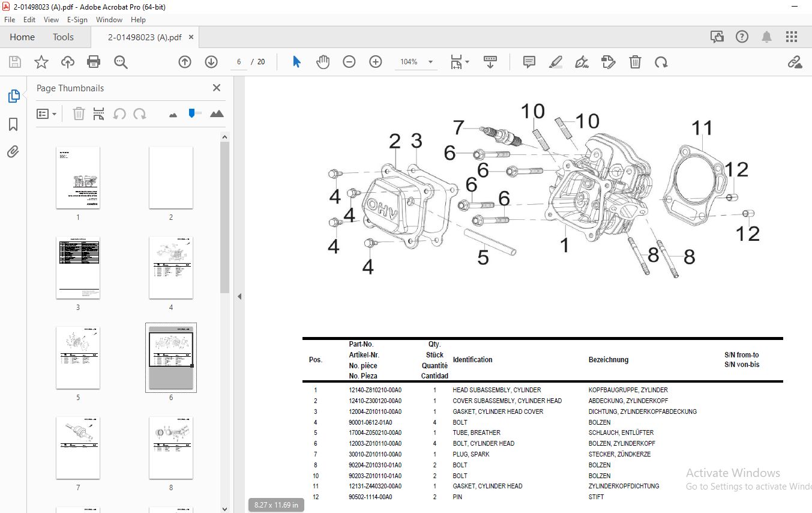The height and width of the screenshot is (513, 812).
Task: Open the notifications bell
Action: pos(766,37)
